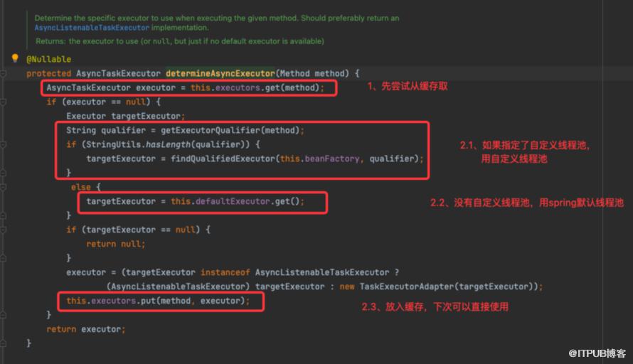The image size is (633, 364).
Task: Fold the else block in gutter
Action: pyautogui.click(x=4, y=187)
